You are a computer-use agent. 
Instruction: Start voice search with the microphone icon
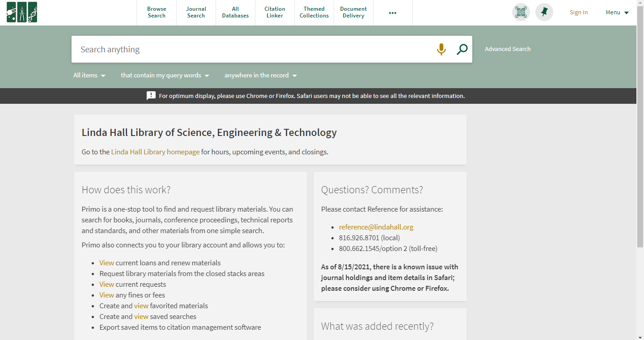441,49
